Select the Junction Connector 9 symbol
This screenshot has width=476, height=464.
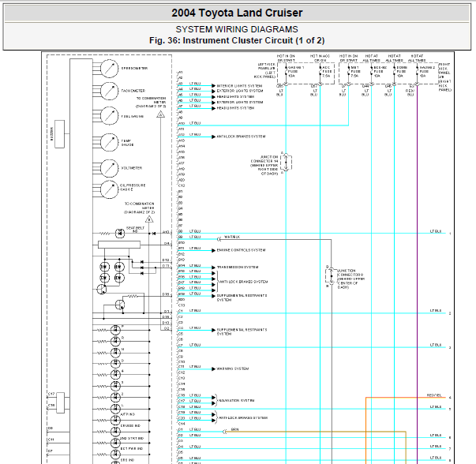pyautogui.click(x=332, y=276)
